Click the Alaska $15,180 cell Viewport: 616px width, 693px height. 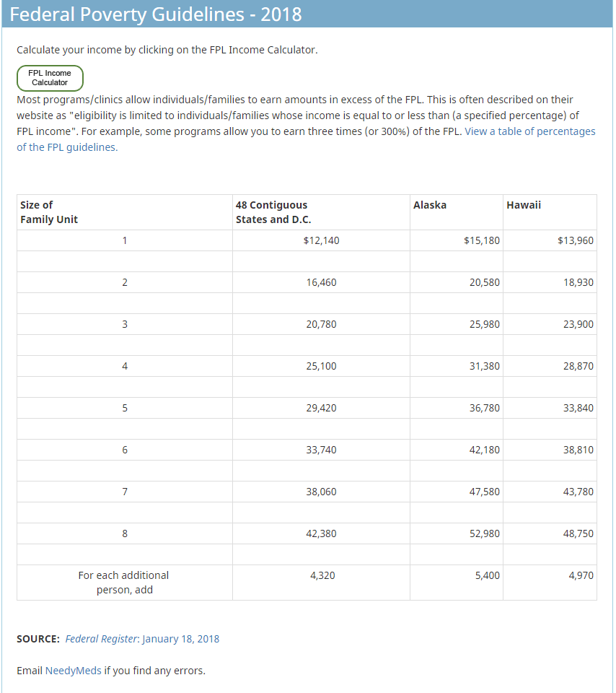[x=481, y=240]
